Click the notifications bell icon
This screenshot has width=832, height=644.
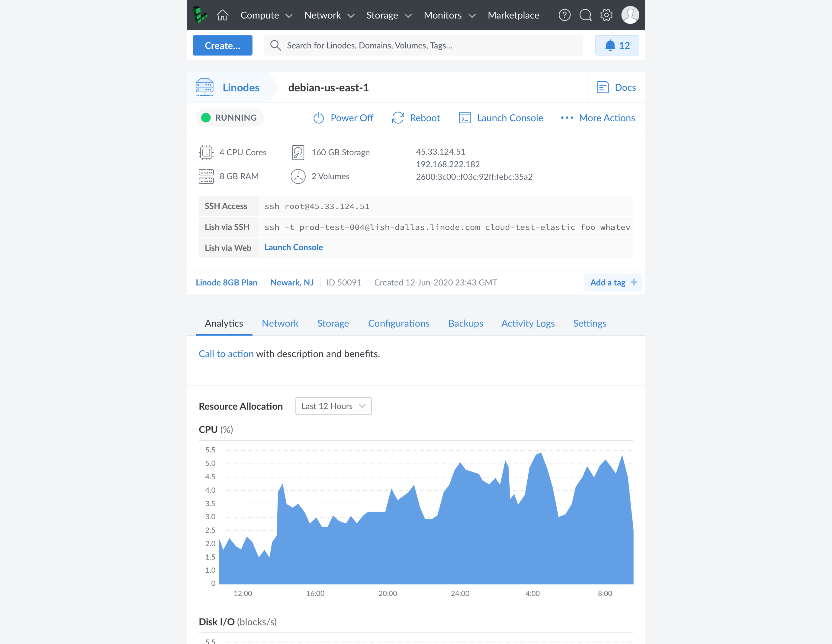610,45
